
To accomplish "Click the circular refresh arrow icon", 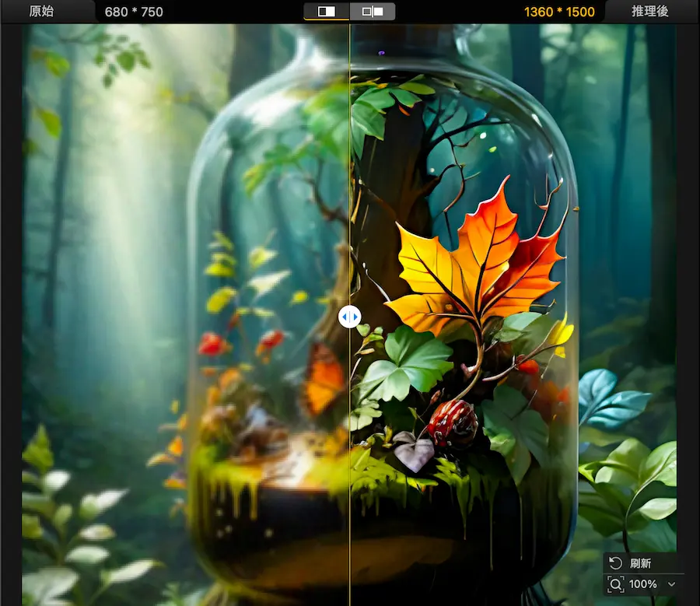I will point(615,563).
